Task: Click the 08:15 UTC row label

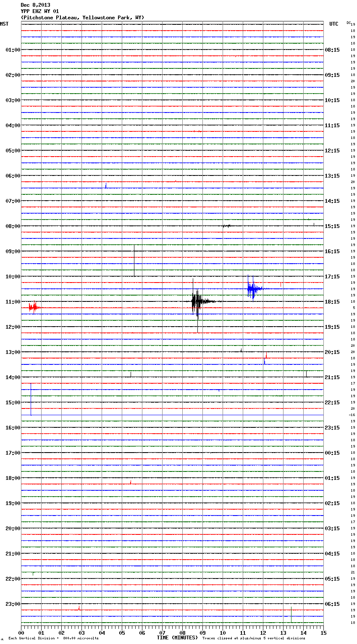Action: coord(332,50)
